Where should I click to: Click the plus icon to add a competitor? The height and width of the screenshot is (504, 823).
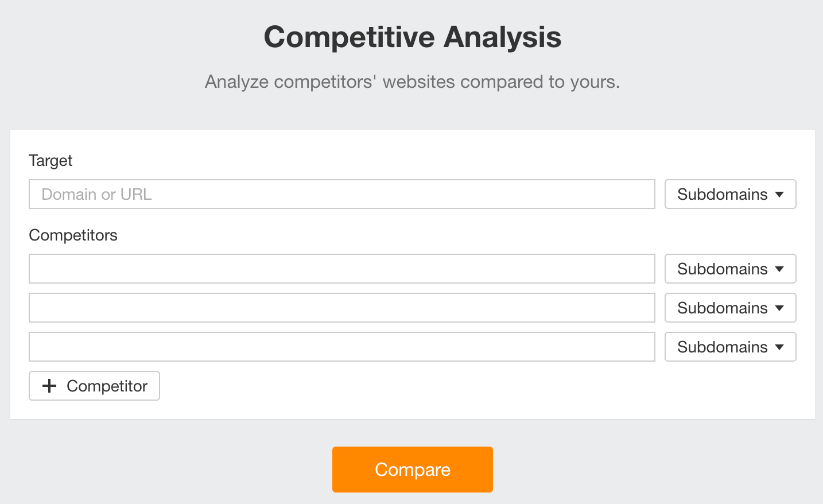pyautogui.click(x=50, y=386)
